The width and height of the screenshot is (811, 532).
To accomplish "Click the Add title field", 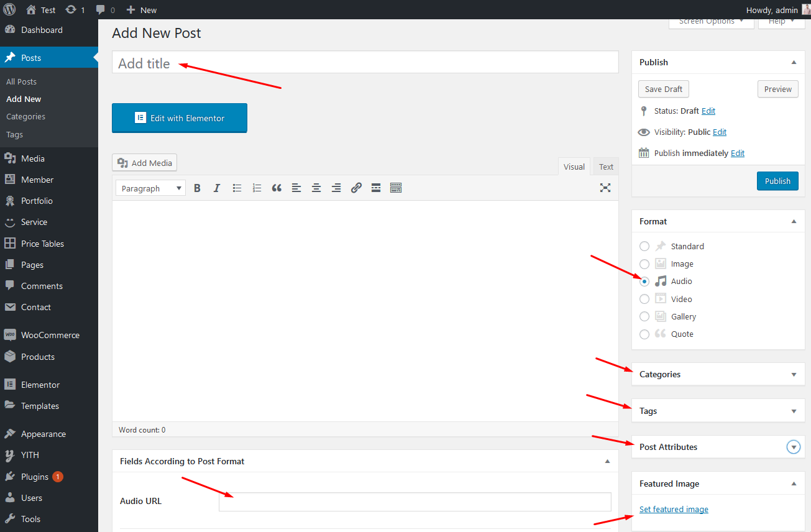I will [x=365, y=63].
